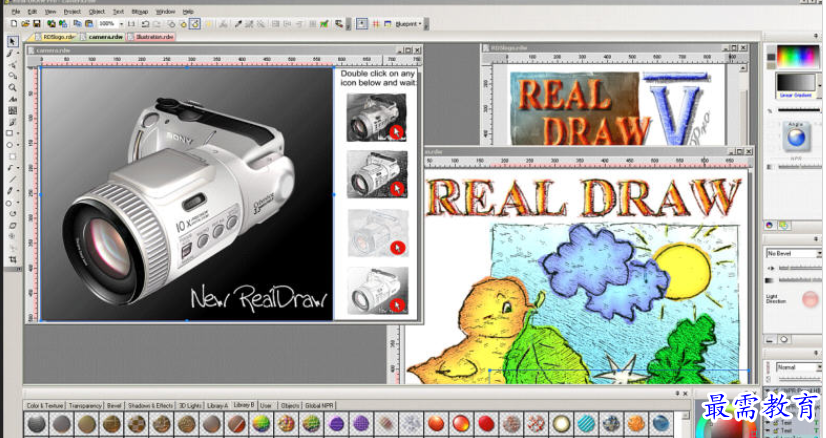The width and height of the screenshot is (826, 438).
Task: Select the magnifier zoom tool
Action: [x=12, y=87]
